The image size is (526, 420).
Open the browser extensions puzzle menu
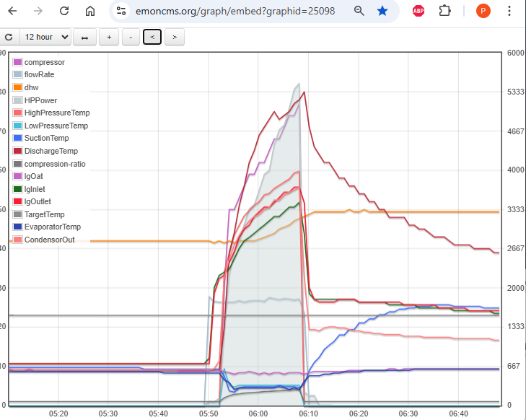[x=444, y=12]
